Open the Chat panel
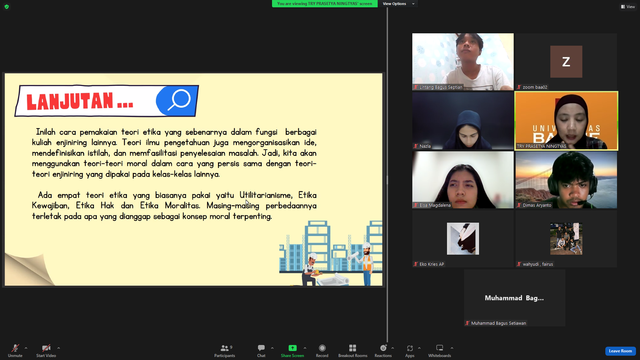Screen dimensions: 640x360 [x=261, y=350]
